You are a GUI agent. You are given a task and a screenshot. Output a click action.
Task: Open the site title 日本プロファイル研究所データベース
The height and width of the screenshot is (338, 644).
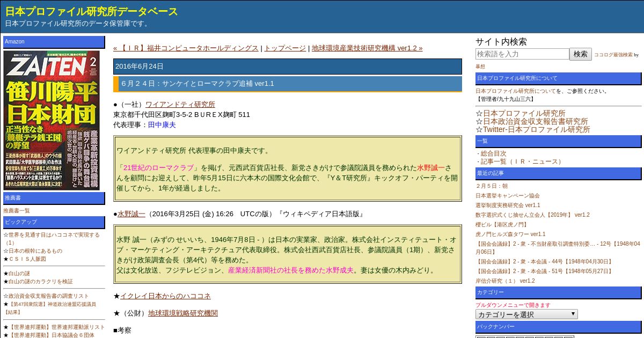pyautogui.click(x=91, y=11)
